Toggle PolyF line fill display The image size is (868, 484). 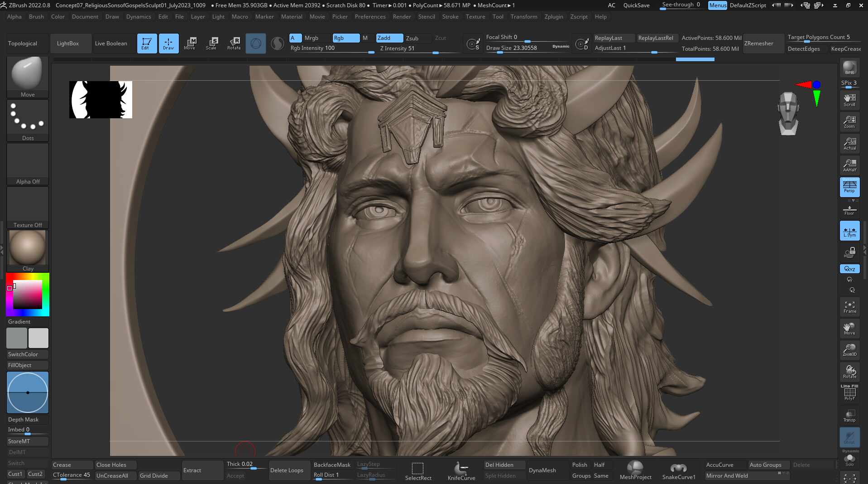click(849, 393)
